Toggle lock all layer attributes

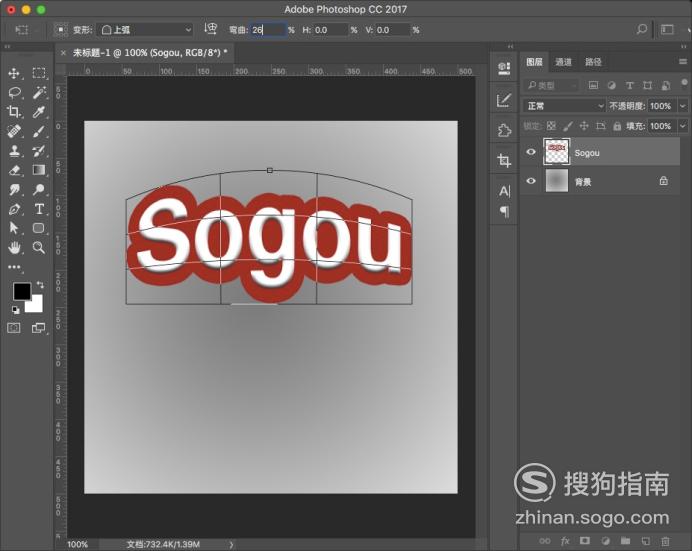617,126
